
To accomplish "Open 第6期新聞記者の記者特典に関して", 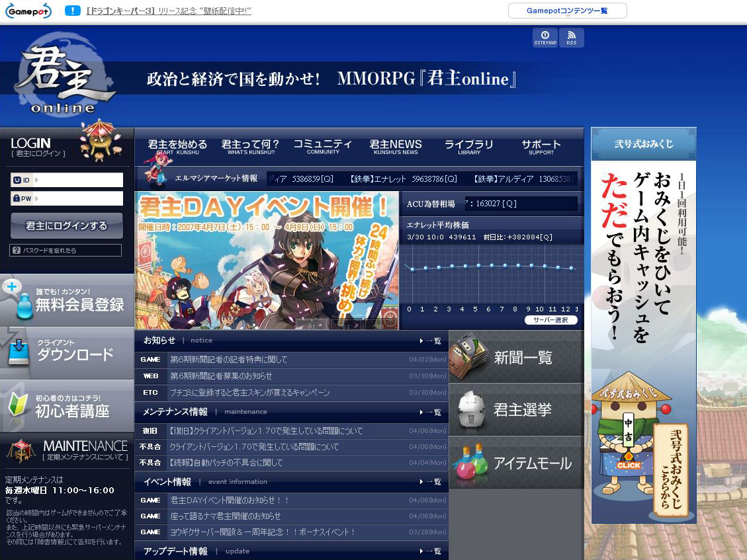I will click(x=229, y=360).
